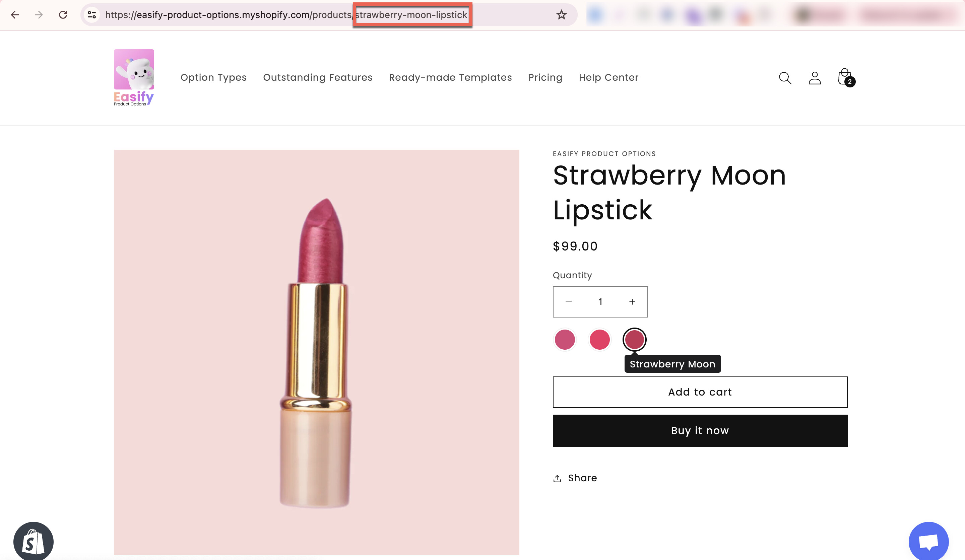
Task: Open the site information icon in address bar
Action: [92, 15]
